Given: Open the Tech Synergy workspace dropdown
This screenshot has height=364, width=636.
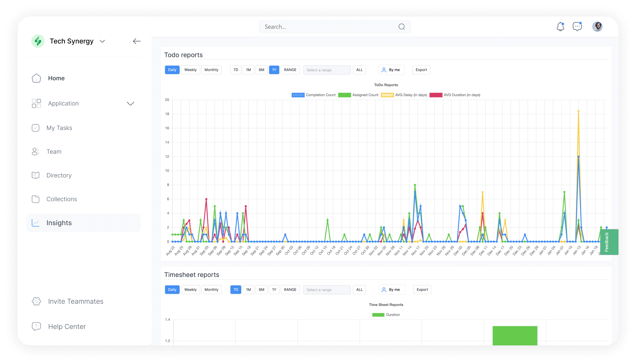Looking at the screenshot, I should pyautogui.click(x=102, y=41).
